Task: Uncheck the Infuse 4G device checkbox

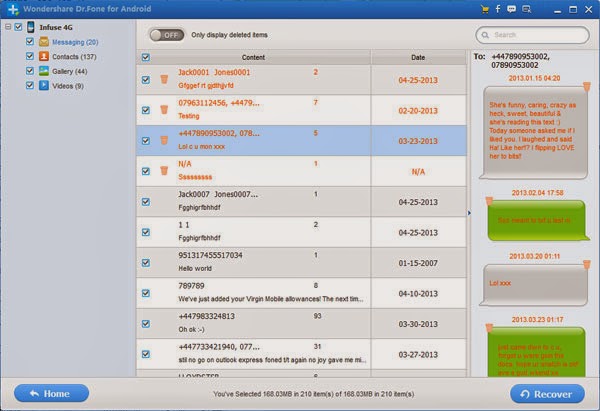Action: coord(18,27)
